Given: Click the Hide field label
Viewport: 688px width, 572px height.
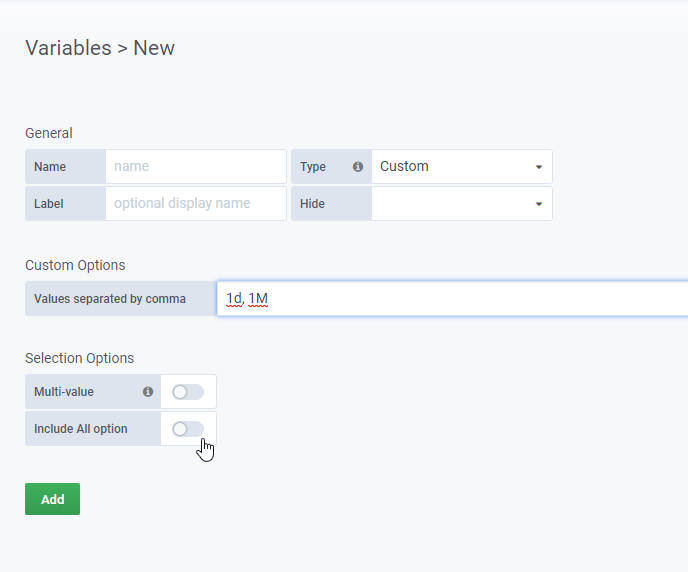Looking at the screenshot, I should 312,204.
